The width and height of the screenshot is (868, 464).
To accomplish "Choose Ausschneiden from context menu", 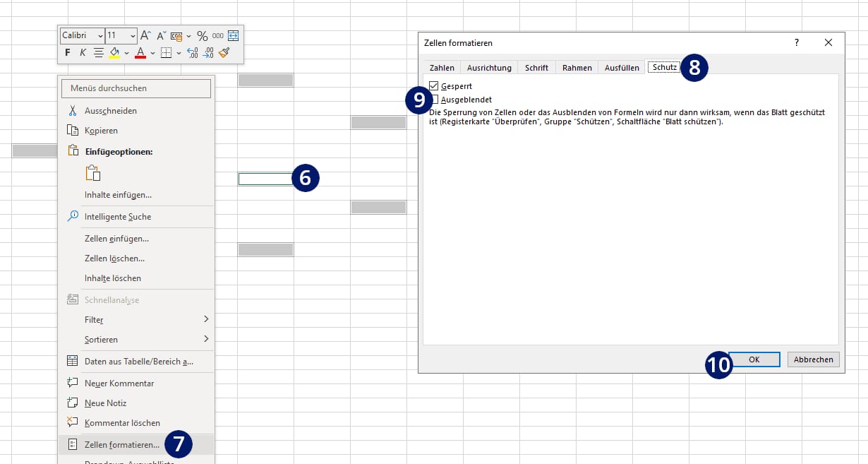I will click(136, 111).
